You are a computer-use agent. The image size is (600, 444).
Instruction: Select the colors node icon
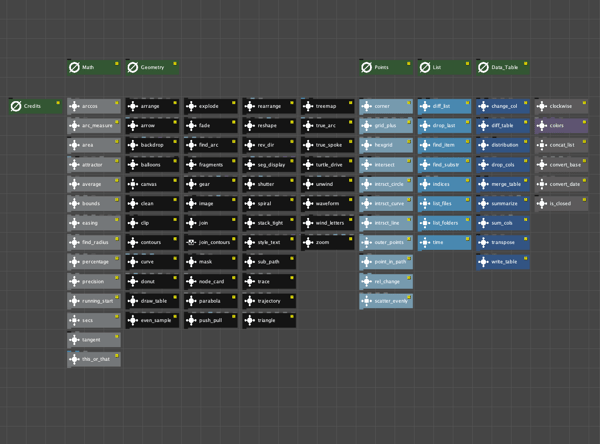tap(542, 126)
